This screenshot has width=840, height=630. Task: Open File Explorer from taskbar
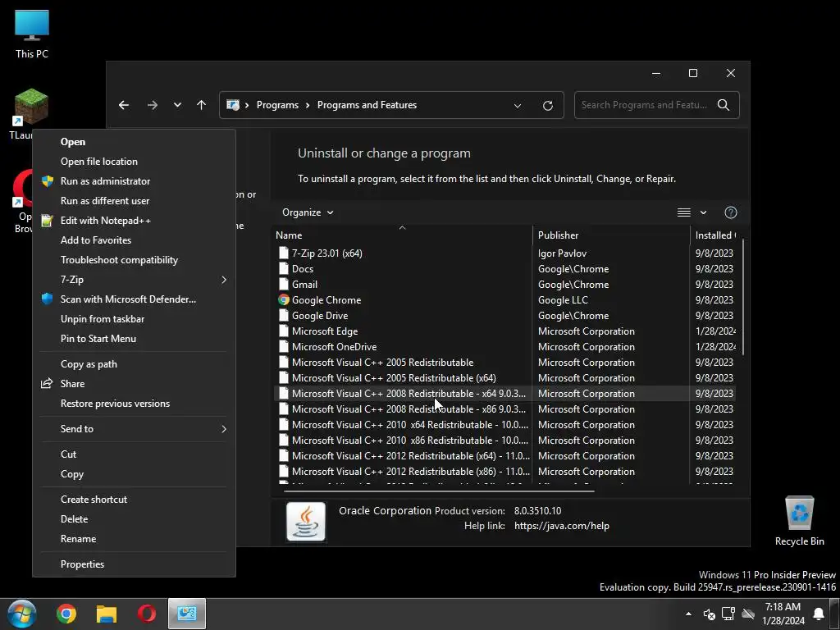pyautogui.click(x=107, y=614)
